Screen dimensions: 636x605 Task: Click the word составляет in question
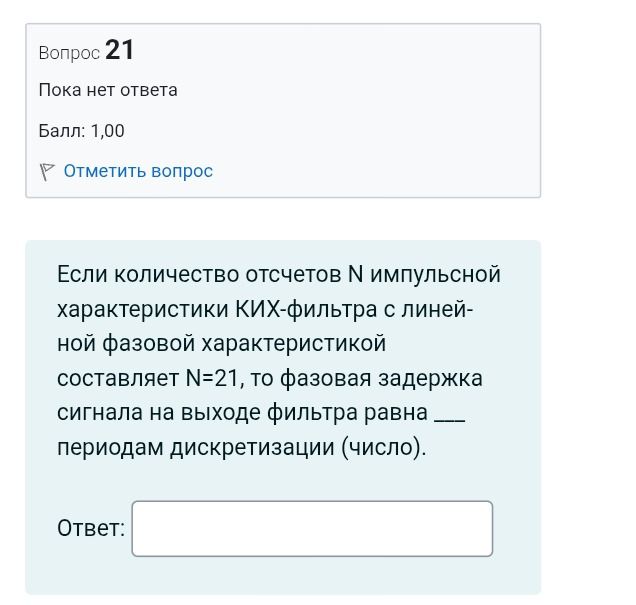pyautogui.click(x=118, y=379)
